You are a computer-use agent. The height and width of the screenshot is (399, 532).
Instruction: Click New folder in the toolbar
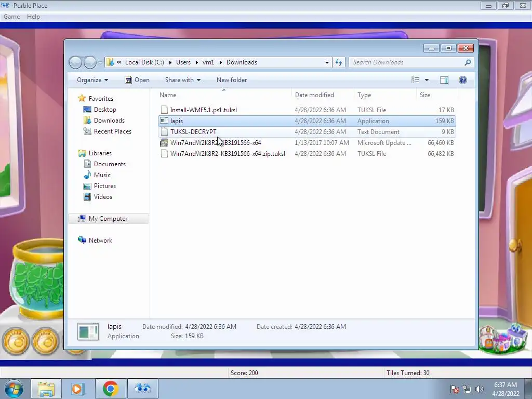tap(232, 80)
